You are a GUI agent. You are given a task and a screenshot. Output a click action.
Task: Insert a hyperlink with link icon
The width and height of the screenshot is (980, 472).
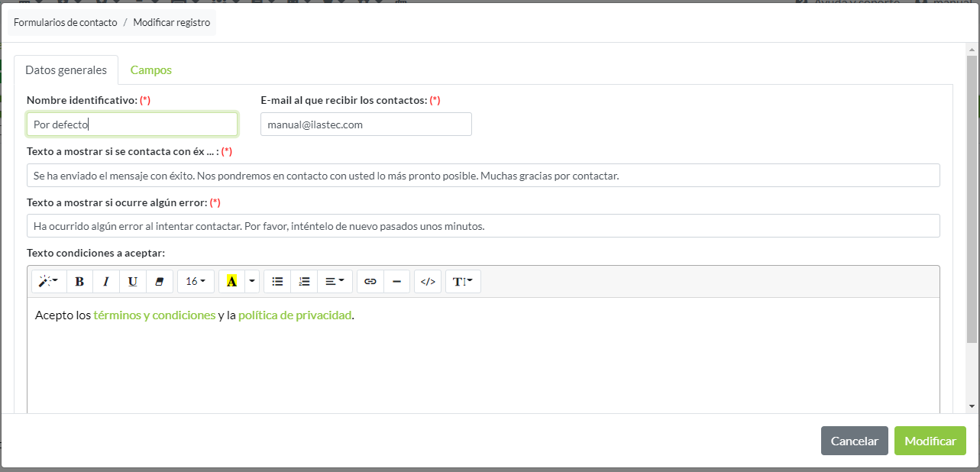pos(370,282)
